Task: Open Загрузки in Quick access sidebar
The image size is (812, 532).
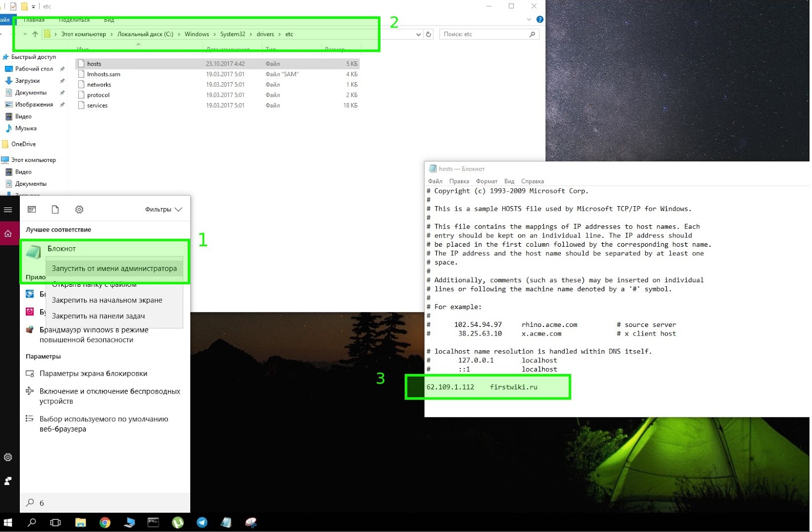Action: click(27, 81)
